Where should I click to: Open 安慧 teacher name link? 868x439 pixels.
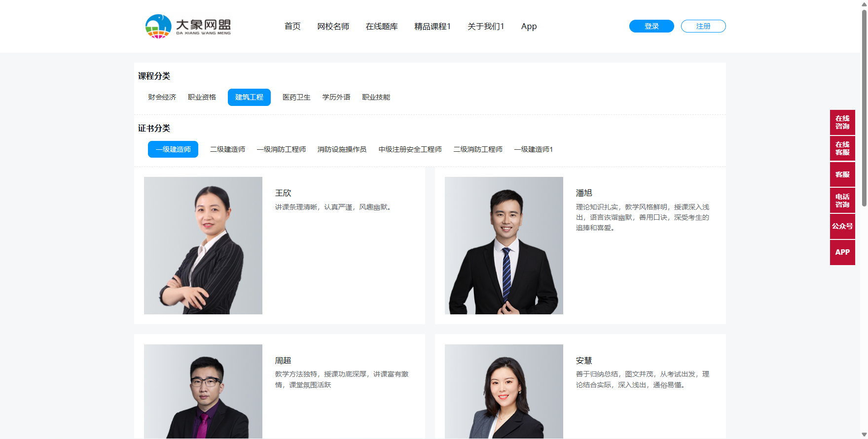coord(583,361)
